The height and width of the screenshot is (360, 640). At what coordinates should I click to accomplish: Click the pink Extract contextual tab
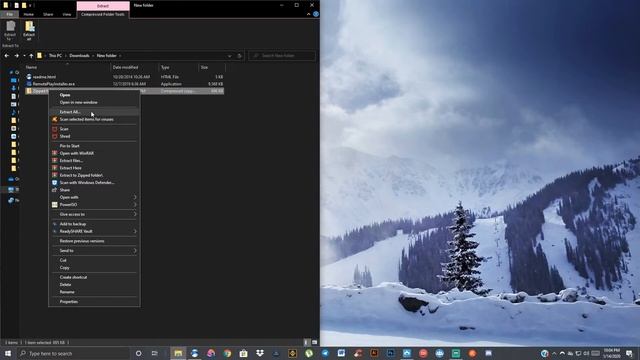coord(103,6)
